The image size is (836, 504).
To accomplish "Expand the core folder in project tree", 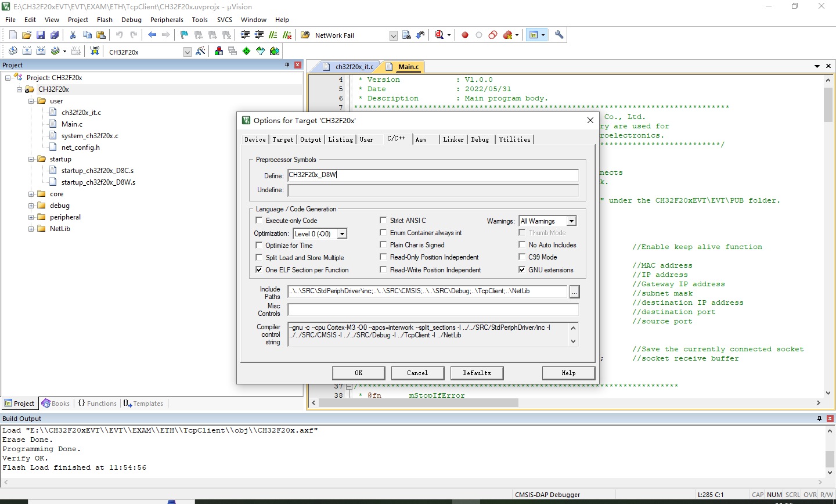I will [x=31, y=194].
